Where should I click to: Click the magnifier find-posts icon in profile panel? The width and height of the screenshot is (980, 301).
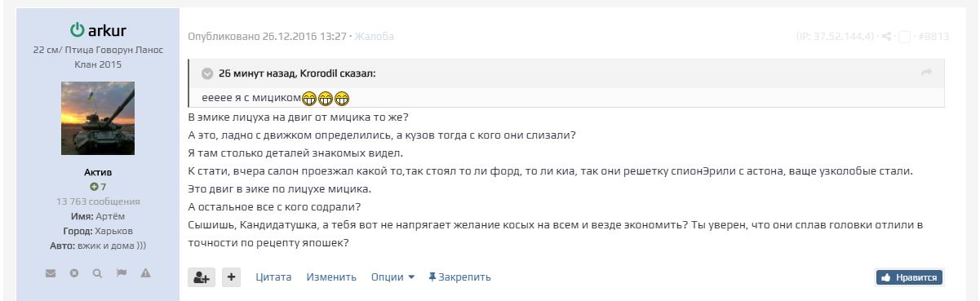pyautogui.click(x=97, y=273)
